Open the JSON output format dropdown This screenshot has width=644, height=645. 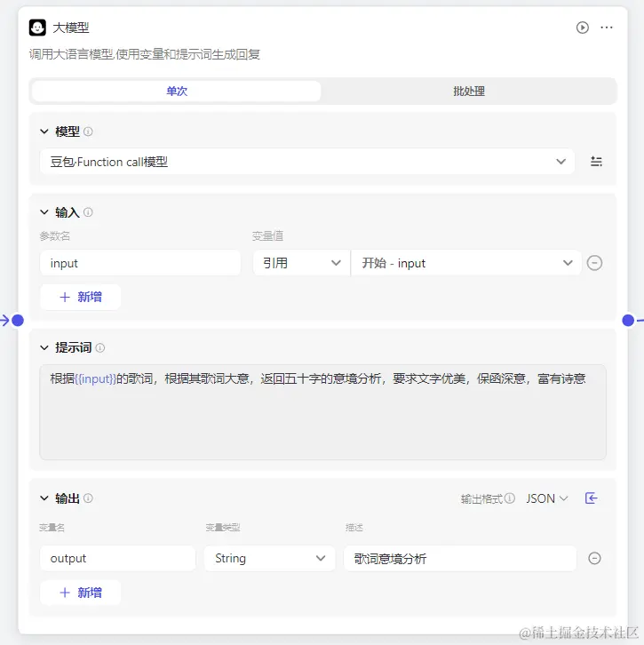coord(547,498)
